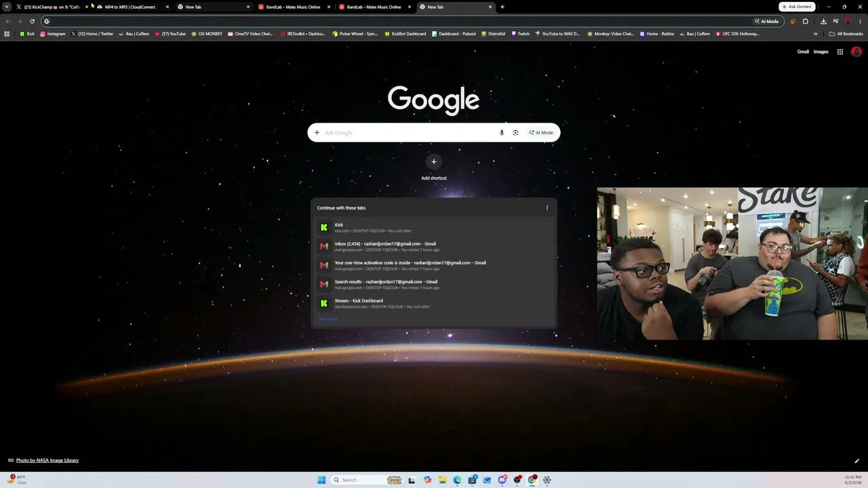The width and height of the screenshot is (868, 488).
Task: Click the customize page pencil icon
Action: (x=857, y=461)
